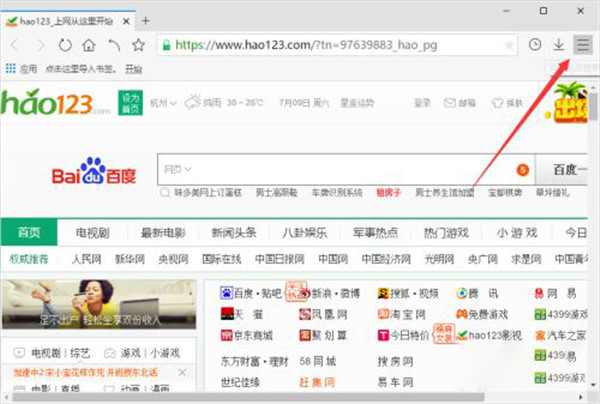Screen dimensions: 600x404
Task: Click the hao123 logo
Action: click(55, 103)
